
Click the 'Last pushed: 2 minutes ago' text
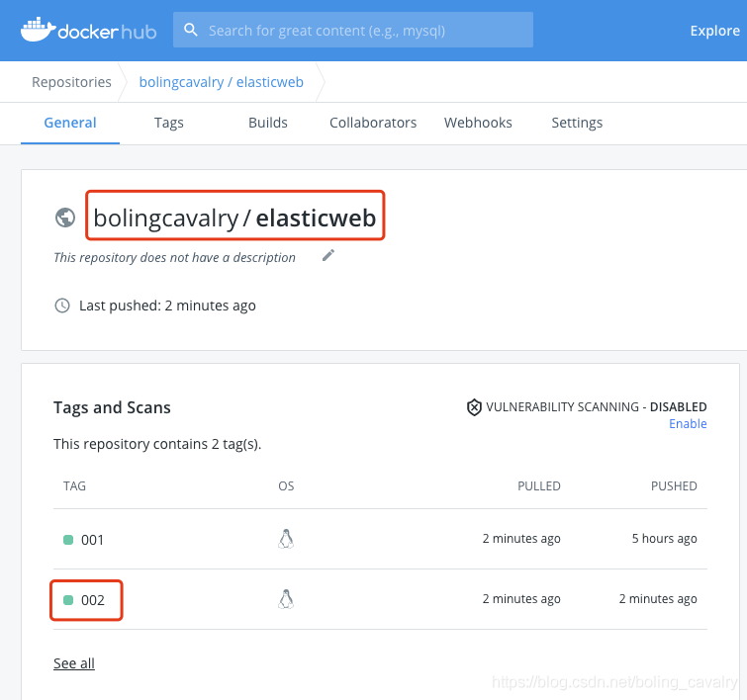(x=167, y=306)
